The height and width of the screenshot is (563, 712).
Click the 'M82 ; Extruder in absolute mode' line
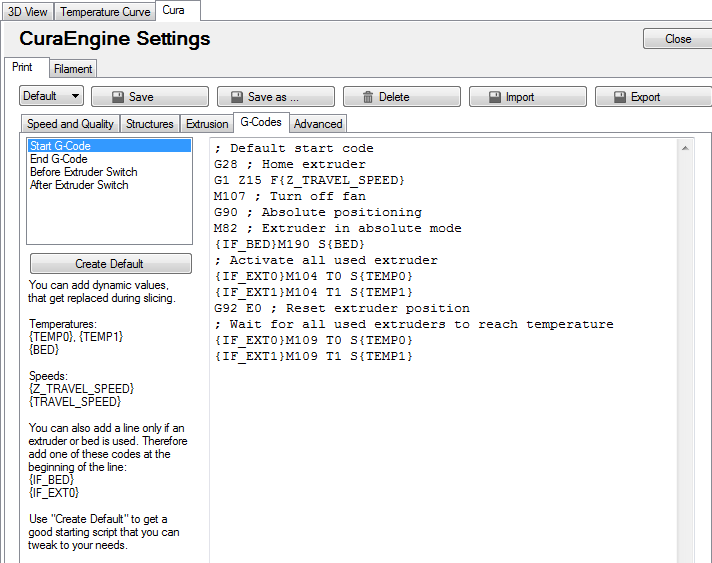pos(338,228)
